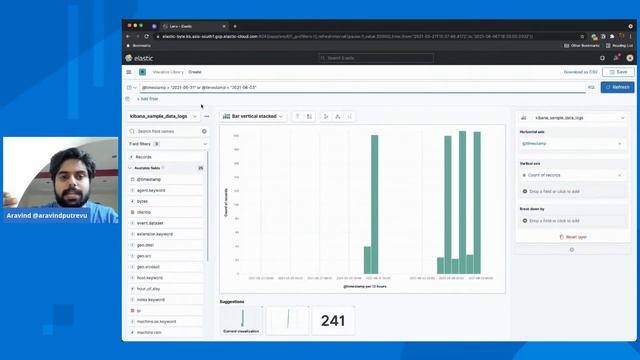640x360 pixels.
Task: Select the Records field
Action: point(166,157)
